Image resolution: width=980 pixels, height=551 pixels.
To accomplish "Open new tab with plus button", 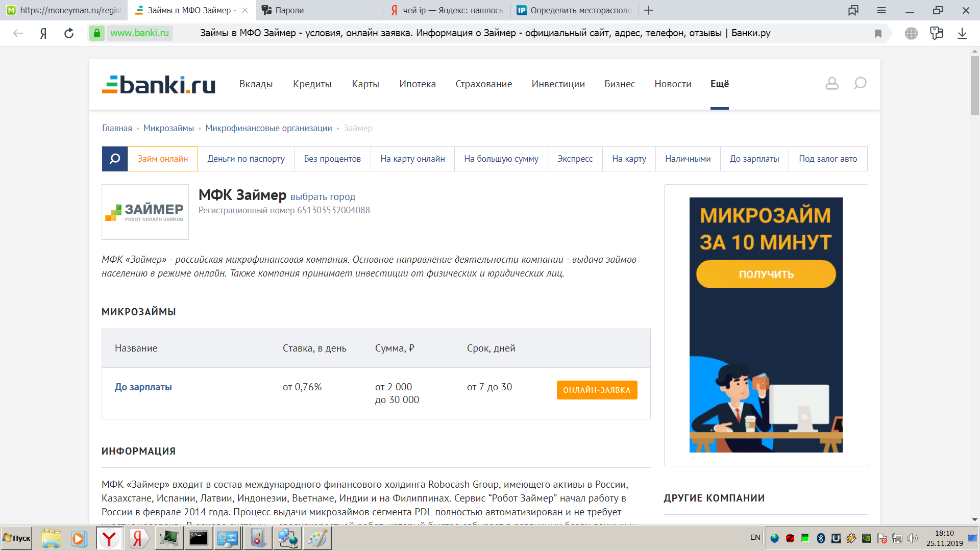I will [x=649, y=10].
